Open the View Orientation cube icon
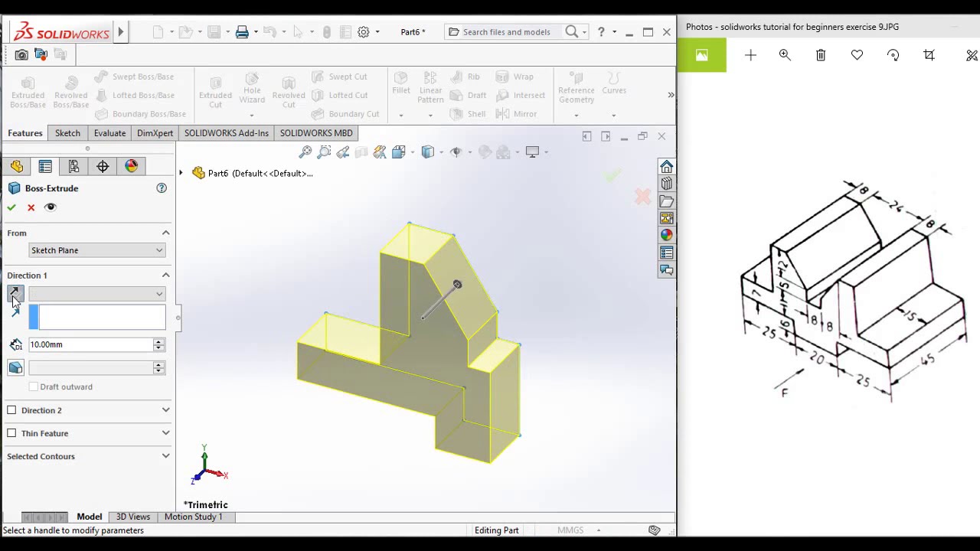980x551 pixels. [x=398, y=152]
